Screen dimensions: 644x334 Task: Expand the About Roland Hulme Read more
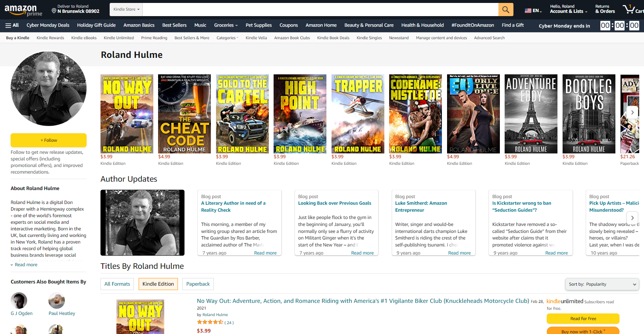point(26,265)
